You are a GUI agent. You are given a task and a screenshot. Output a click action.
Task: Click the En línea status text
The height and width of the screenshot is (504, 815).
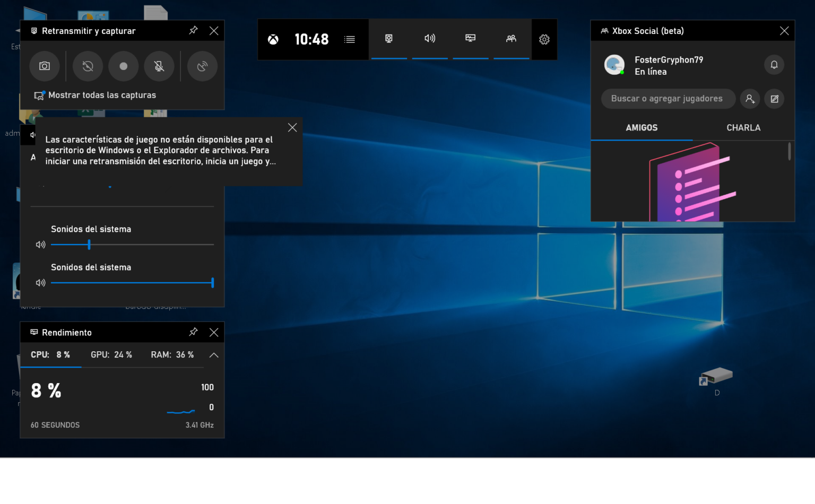coord(651,72)
